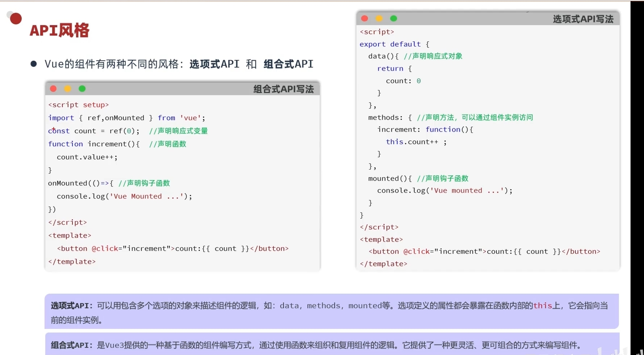Click the bold 选项式API text in bullet line
The height and width of the screenshot is (355, 644).
[x=214, y=64]
